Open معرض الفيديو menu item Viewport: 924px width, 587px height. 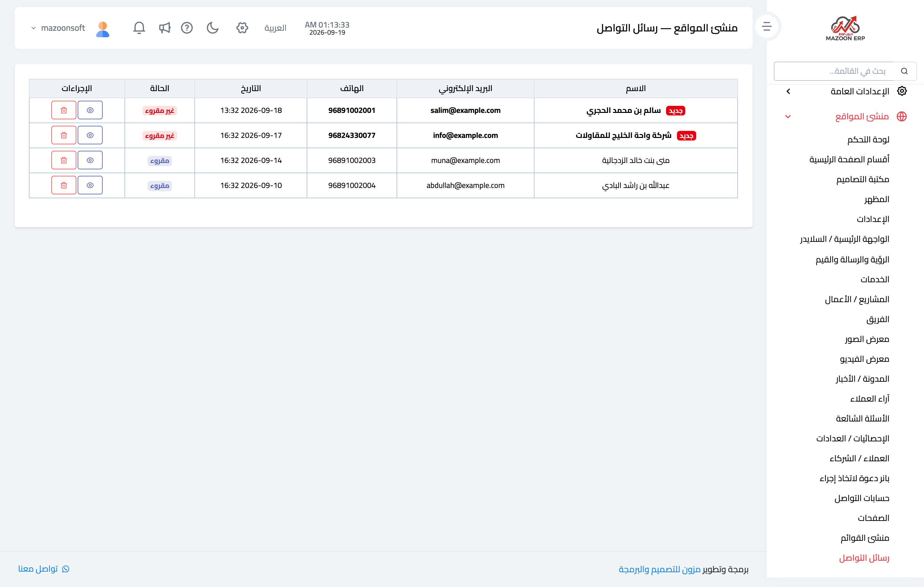tap(865, 359)
